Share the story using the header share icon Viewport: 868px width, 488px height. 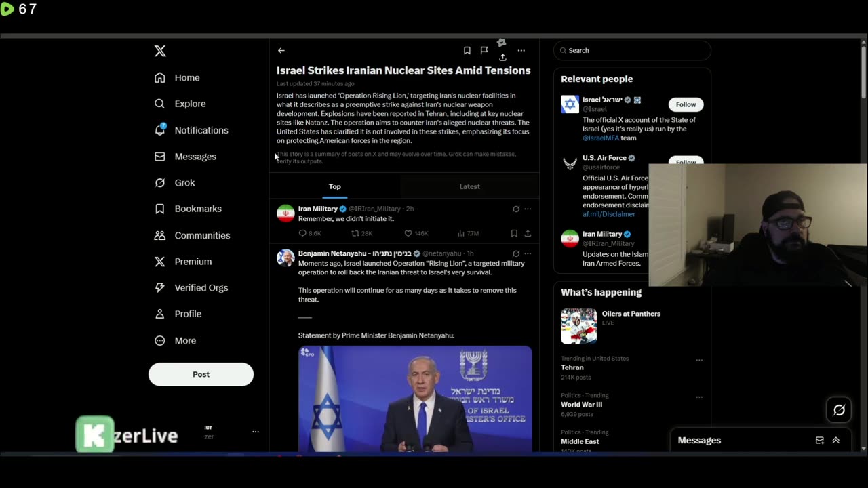502,58
